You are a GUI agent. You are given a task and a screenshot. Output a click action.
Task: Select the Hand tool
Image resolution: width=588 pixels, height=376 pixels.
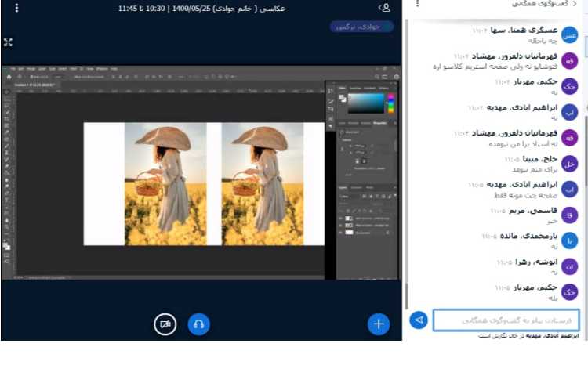(7, 220)
